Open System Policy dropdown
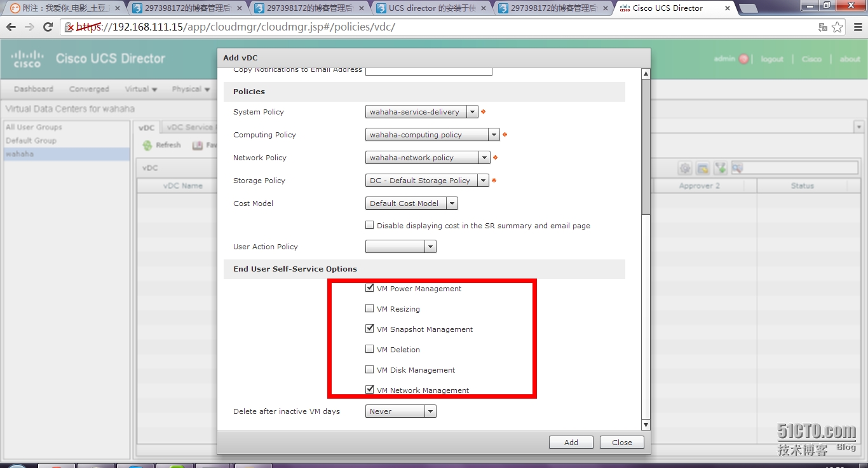The height and width of the screenshot is (468, 868). [472, 112]
